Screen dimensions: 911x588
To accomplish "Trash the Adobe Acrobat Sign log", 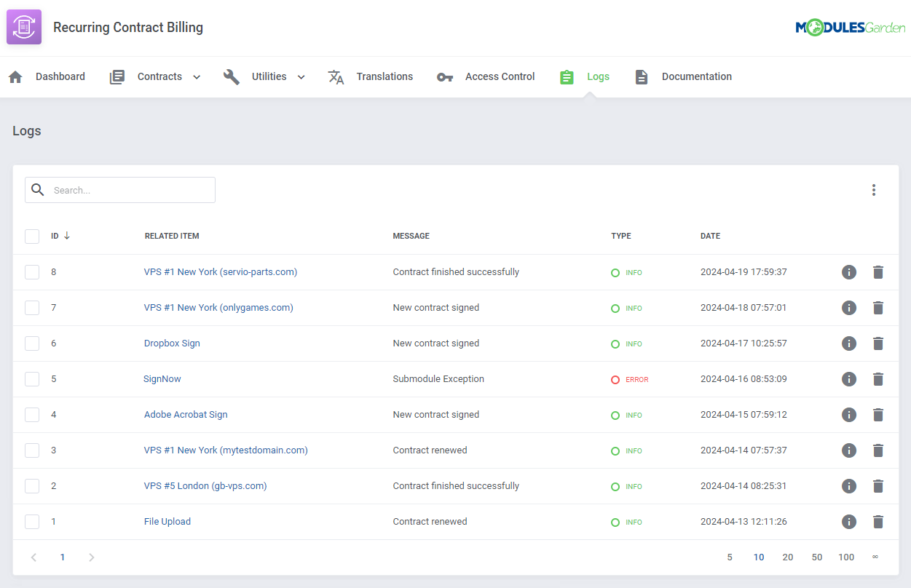I will (x=878, y=415).
